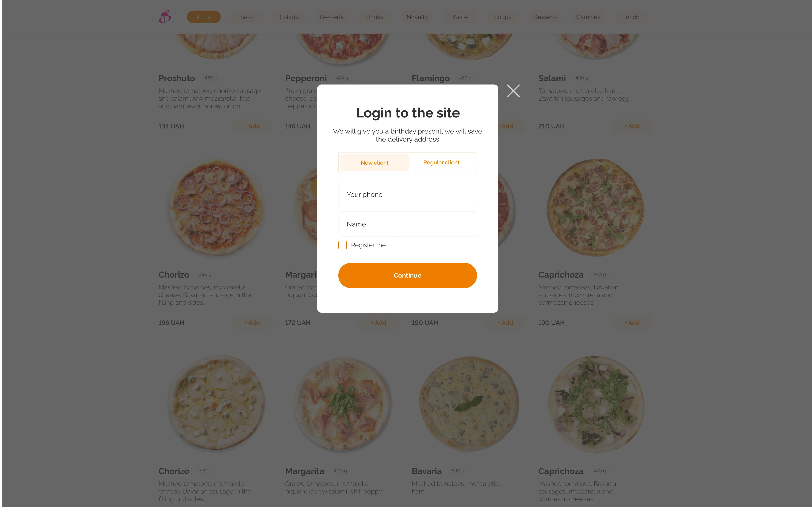
Task: Open the Sets category
Action: coord(246,17)
